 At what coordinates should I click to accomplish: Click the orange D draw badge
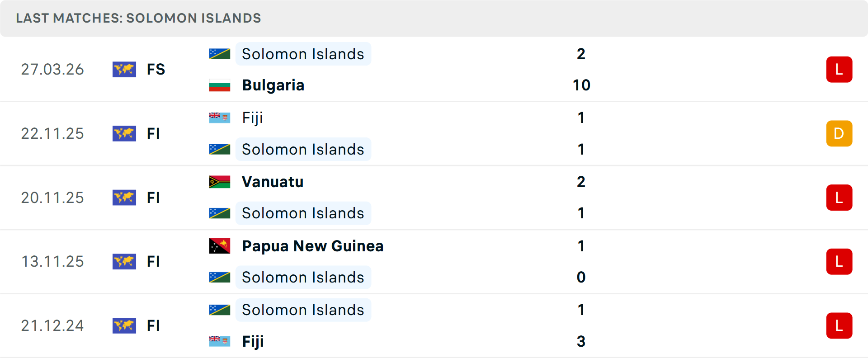tap(839, 134)
